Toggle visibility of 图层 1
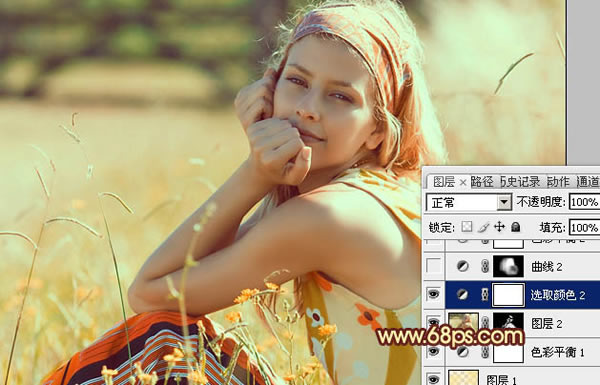The height and width of the screenshot is (385, 600). [434, 379]
